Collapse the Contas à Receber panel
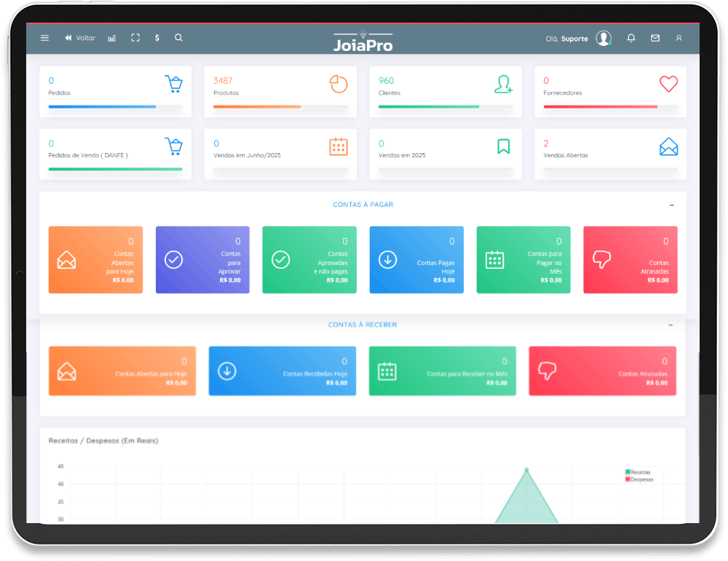Viewport: 728px width, 561px height. (670, 325)
